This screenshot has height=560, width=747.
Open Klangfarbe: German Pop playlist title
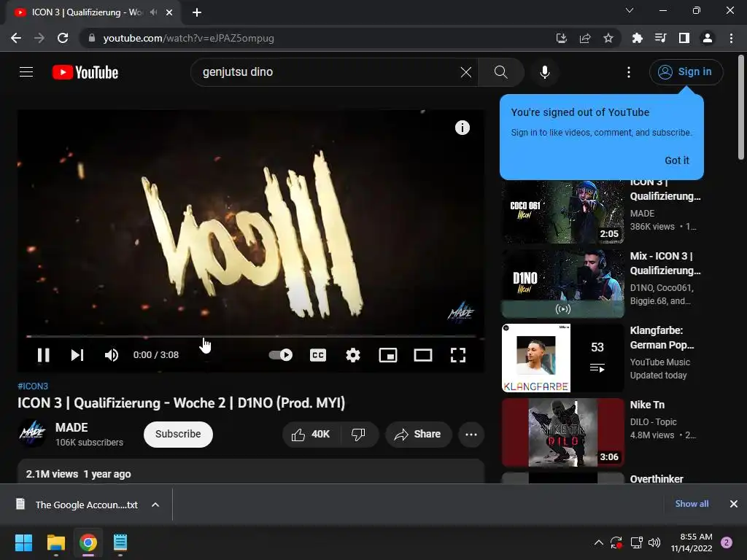coord(662,338)
